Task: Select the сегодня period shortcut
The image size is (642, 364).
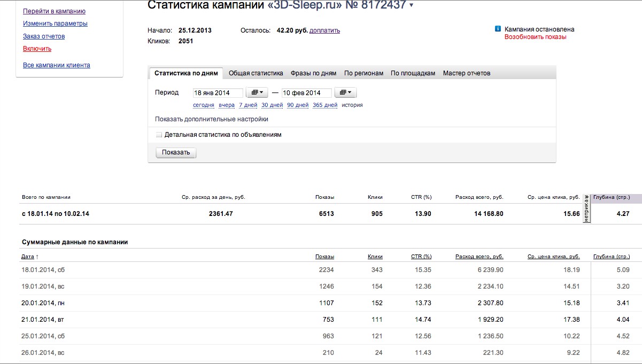Action: pos(204,105)
